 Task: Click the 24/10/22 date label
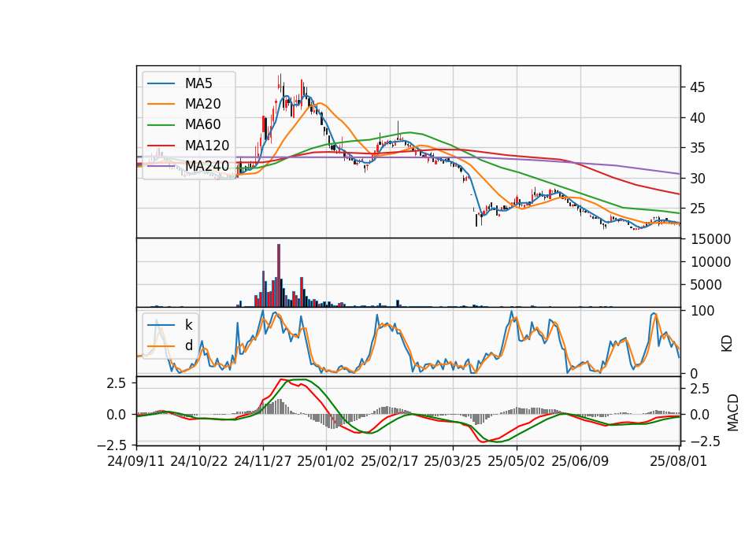(199, 461)
